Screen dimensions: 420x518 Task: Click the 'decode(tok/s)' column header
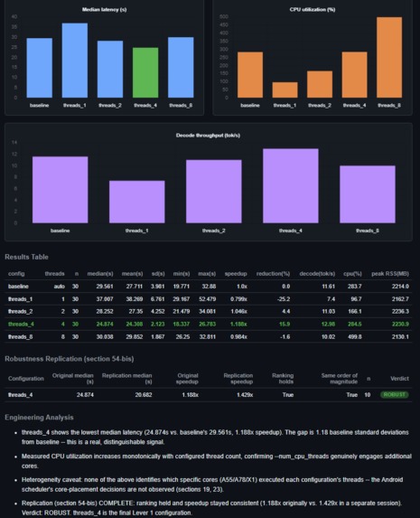coord(317,274)
